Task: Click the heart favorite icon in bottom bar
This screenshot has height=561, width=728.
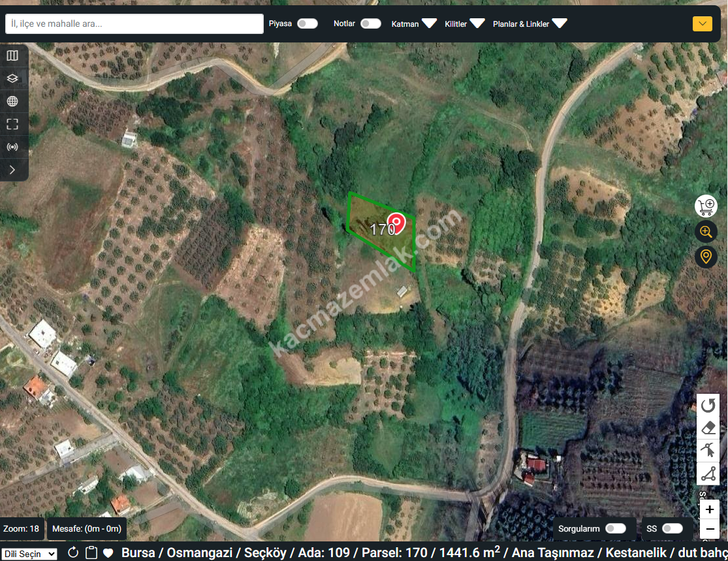Action: [x=108, y=553]
